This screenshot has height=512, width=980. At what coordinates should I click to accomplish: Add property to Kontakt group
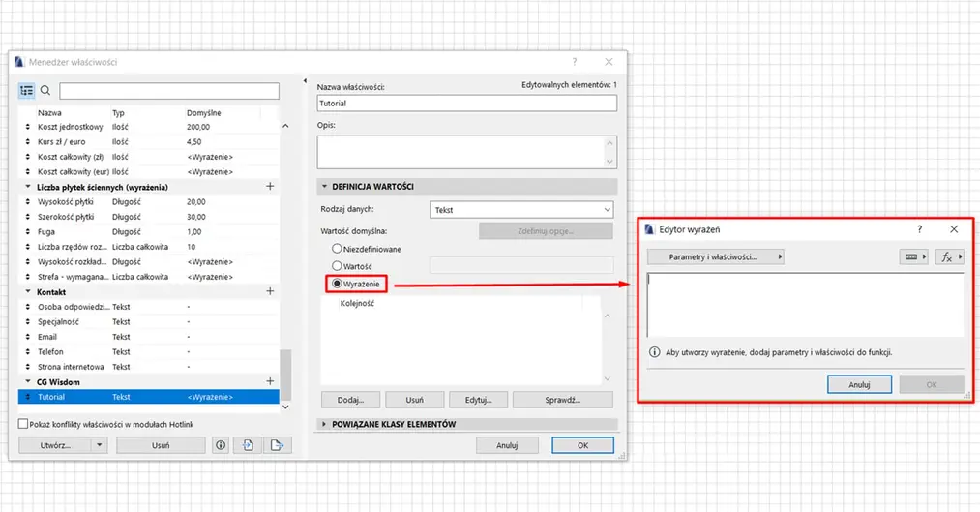point(270,291)
